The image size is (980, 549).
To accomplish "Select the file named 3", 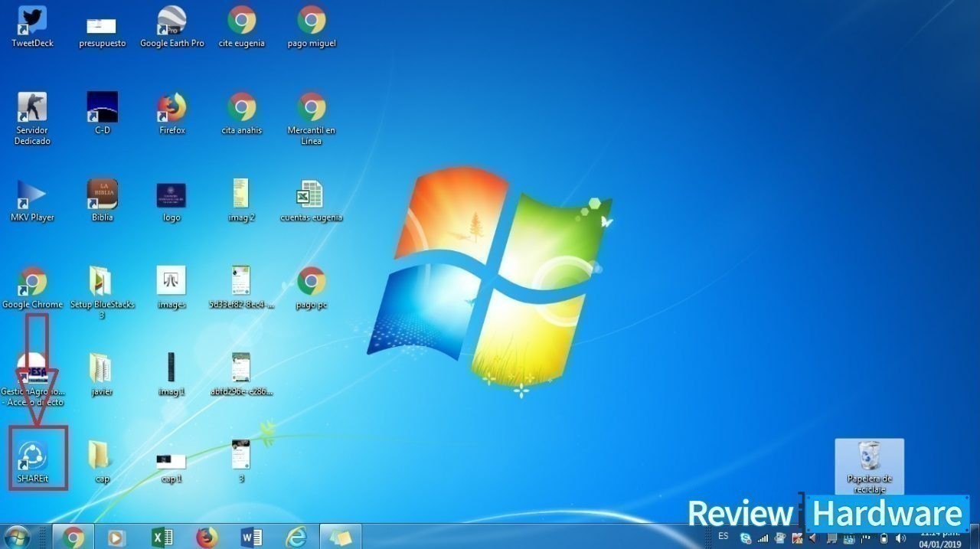I will coord(242,462).
